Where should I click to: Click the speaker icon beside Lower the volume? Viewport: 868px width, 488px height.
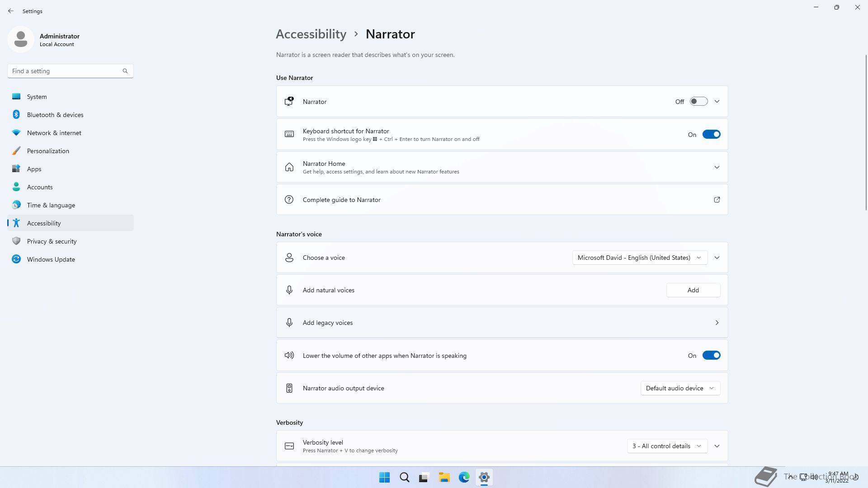(289, 355)
